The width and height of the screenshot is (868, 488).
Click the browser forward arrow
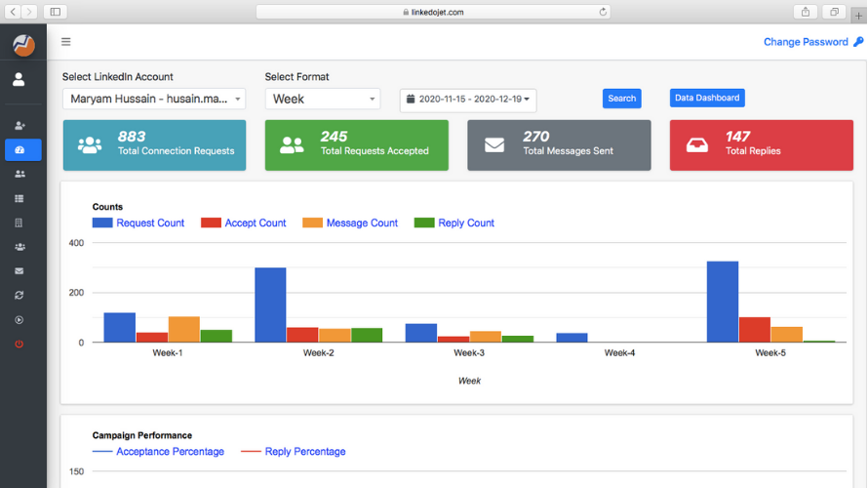pyautogui.click(x=29, y=12)
